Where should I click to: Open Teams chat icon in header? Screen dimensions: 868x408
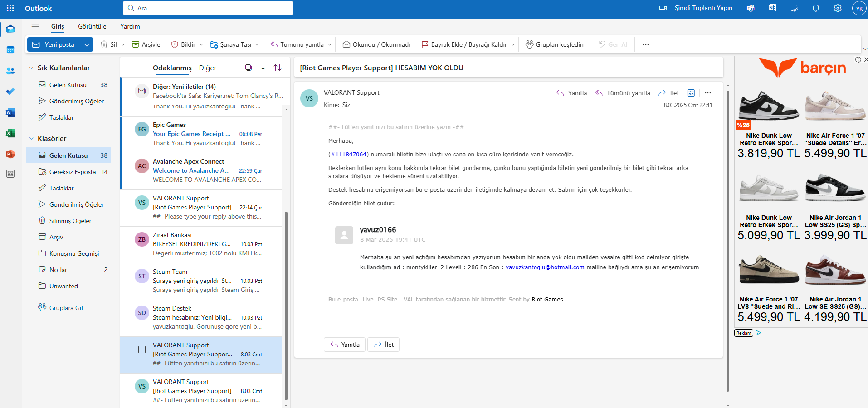tap(751, 8)
